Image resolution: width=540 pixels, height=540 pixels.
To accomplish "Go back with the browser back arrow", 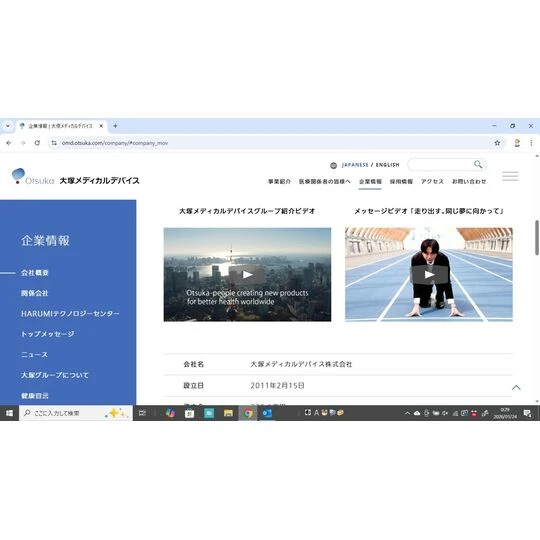I will pyautogui.click(x=9, y=143).
